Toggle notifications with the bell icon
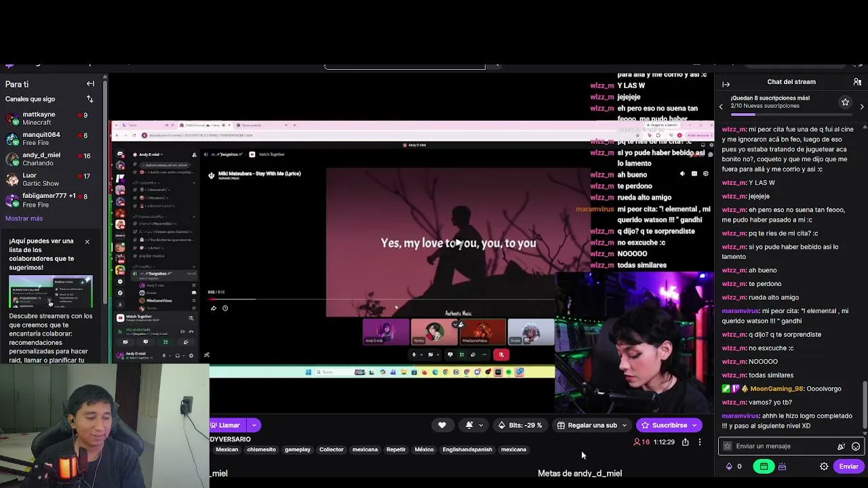 pos(469,425)
